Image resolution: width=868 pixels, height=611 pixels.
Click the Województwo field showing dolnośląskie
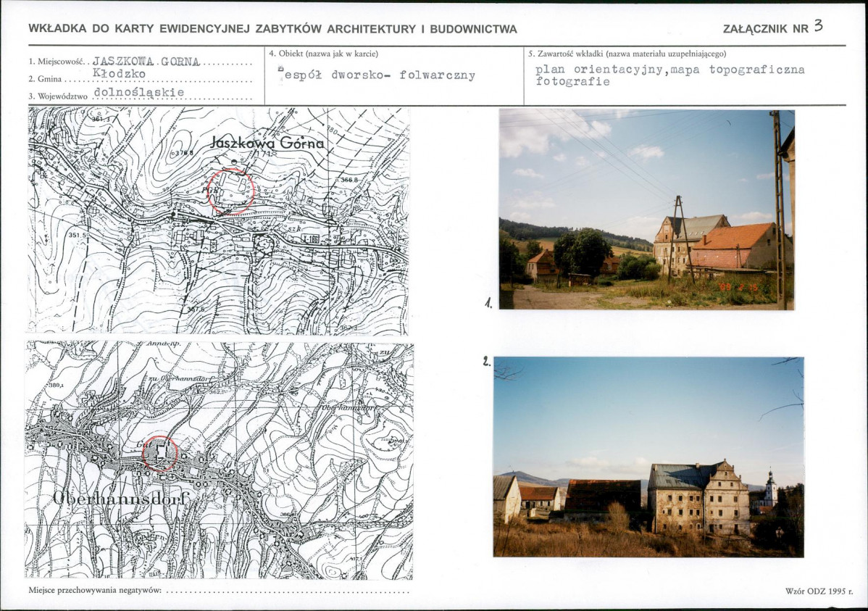click(x=139, y=92)
